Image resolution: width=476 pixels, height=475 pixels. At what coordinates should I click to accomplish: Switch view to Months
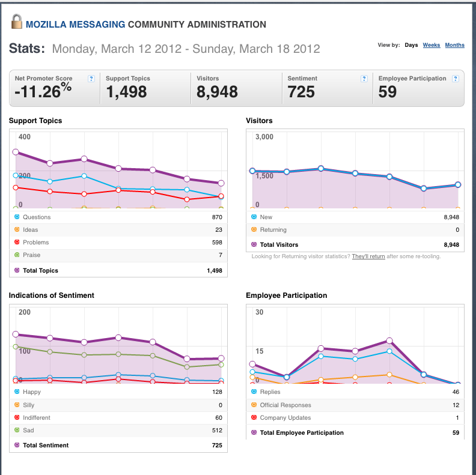pyautogui.click(x=454, y=45)
